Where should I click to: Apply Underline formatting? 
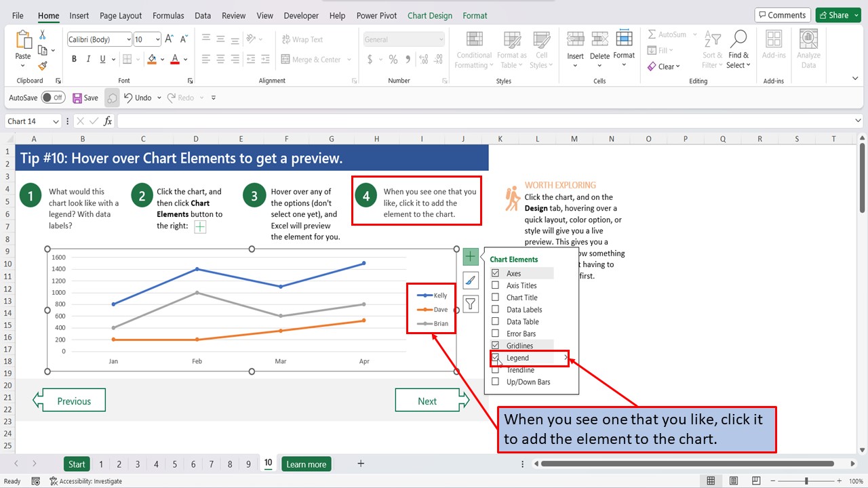(102, 60)
